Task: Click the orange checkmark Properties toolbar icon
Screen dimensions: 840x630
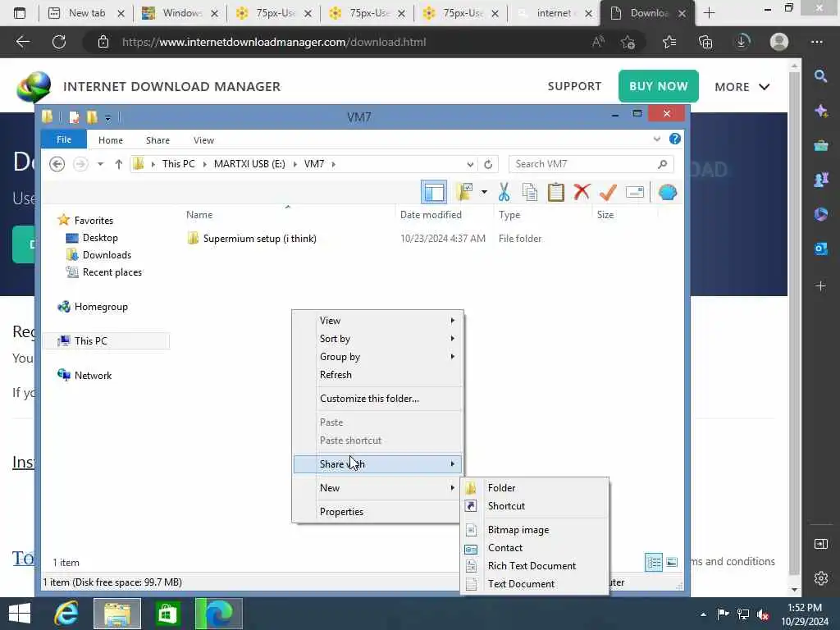Action: tap(608, 192)
